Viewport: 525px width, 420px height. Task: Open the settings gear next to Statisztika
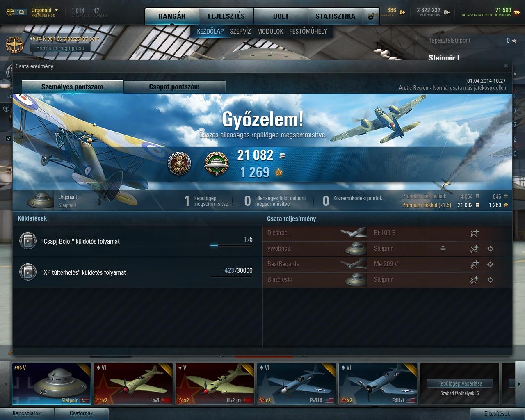[x=372, y=16]
